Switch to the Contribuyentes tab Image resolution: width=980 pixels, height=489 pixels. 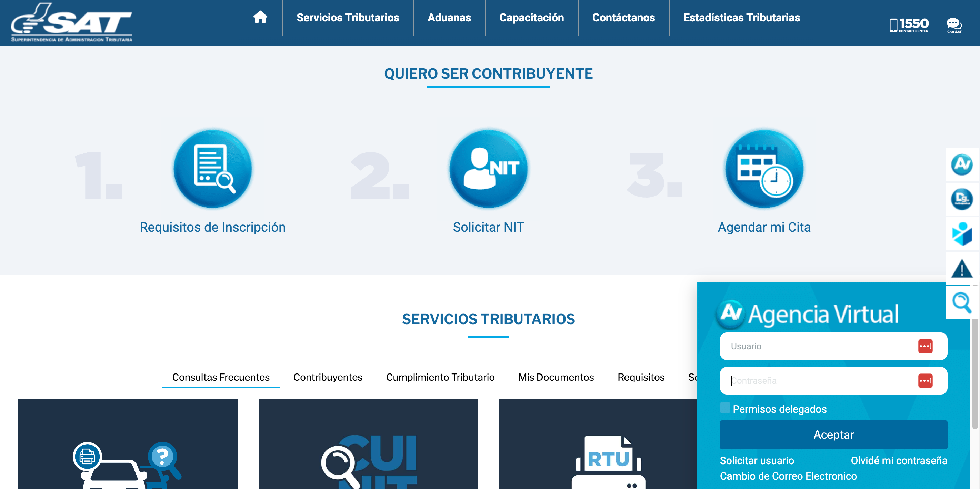pos(328,377)
